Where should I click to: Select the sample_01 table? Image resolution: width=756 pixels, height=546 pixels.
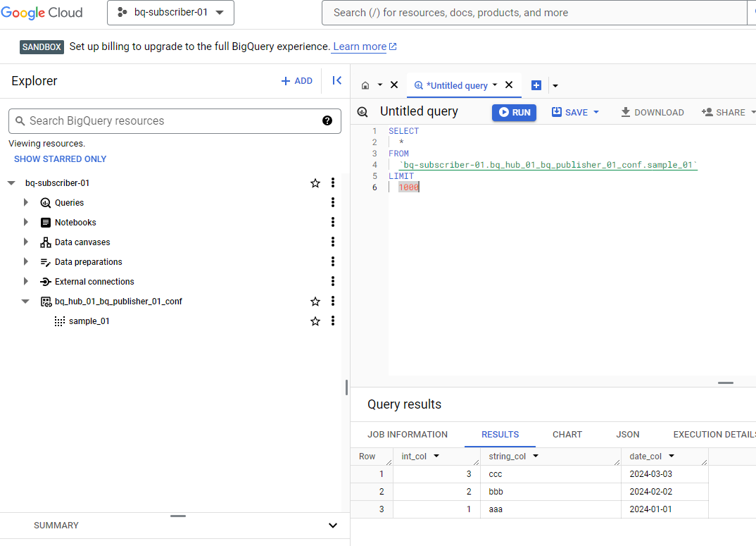pyautogui.click(x=89, y=321)
